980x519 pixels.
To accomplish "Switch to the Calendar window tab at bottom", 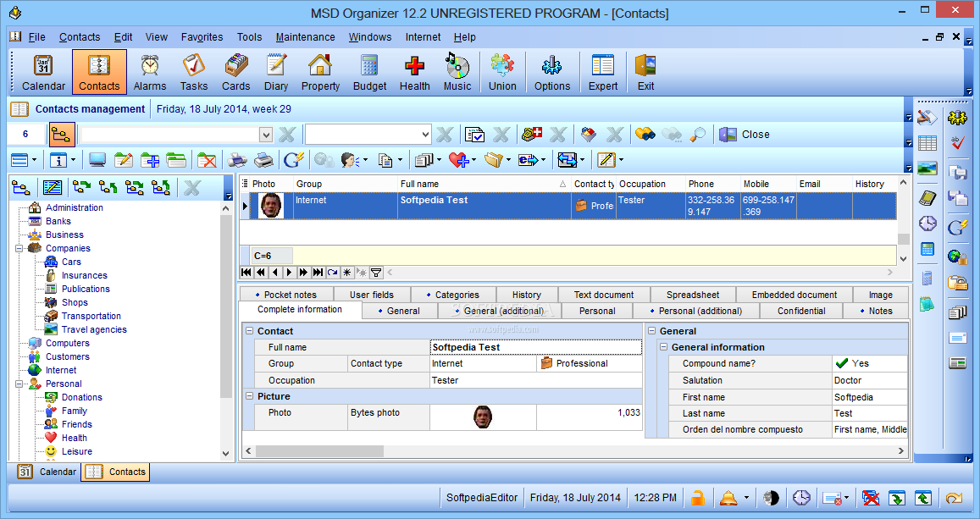I will coord(47,472).
